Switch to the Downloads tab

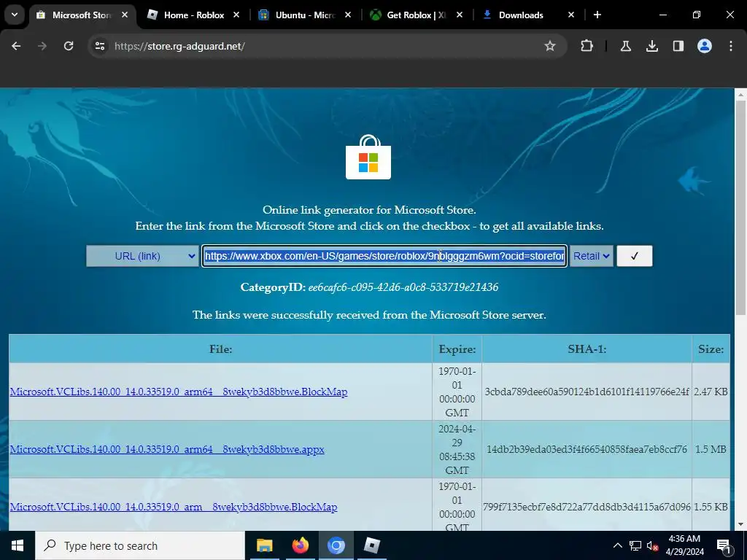[530, 15]
